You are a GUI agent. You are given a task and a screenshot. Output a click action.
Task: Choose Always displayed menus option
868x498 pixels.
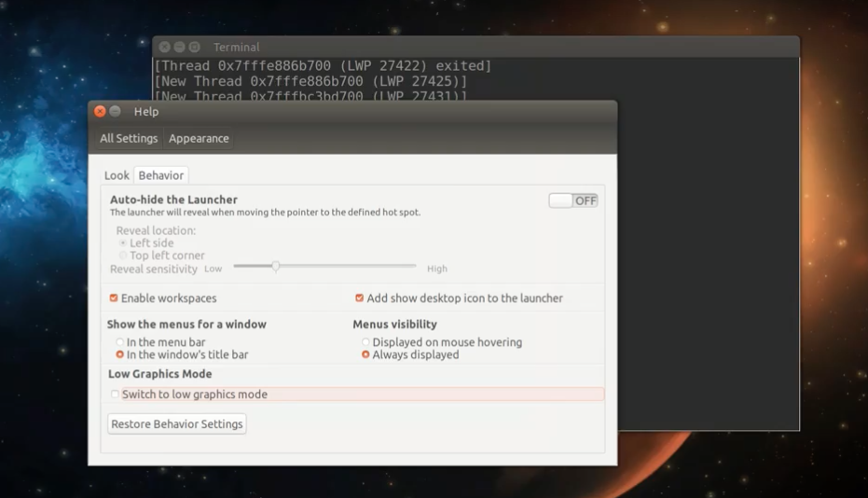[x=365, y=354]
